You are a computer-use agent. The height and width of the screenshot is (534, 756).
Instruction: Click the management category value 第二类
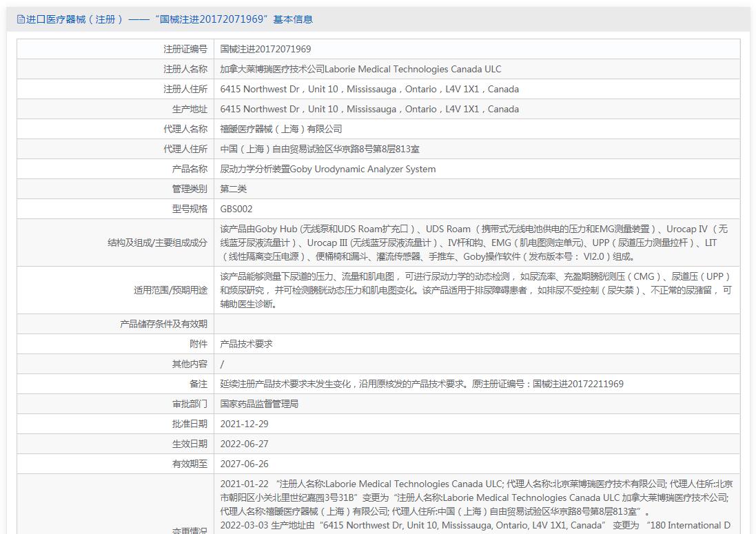pyautogui.click(x=233, y=189)
